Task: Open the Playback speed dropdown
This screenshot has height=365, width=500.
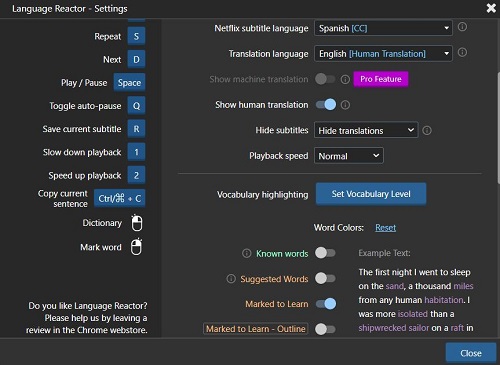Action: [349, 156]
